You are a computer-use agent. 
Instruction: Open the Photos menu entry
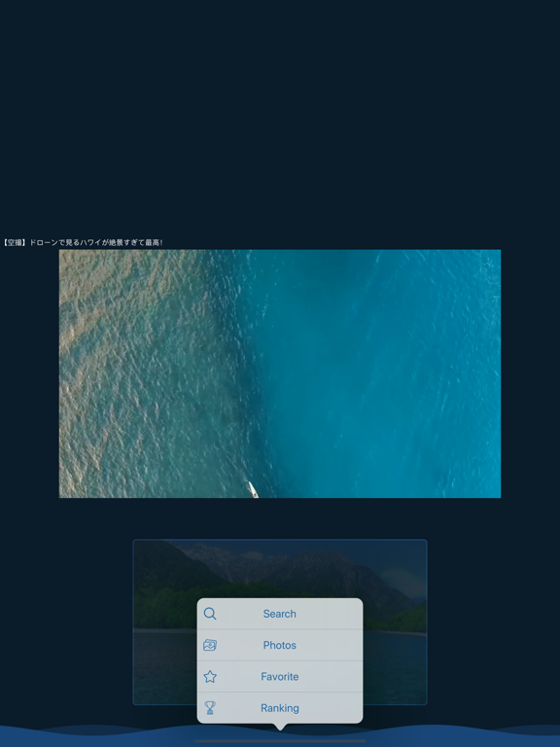point(280,645)
